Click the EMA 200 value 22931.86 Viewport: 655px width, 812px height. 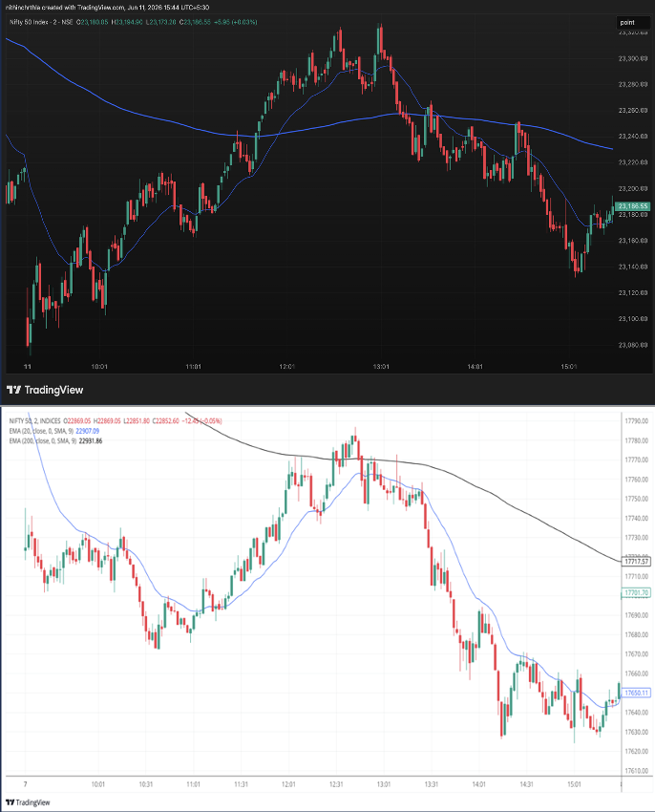coord(91,441)
